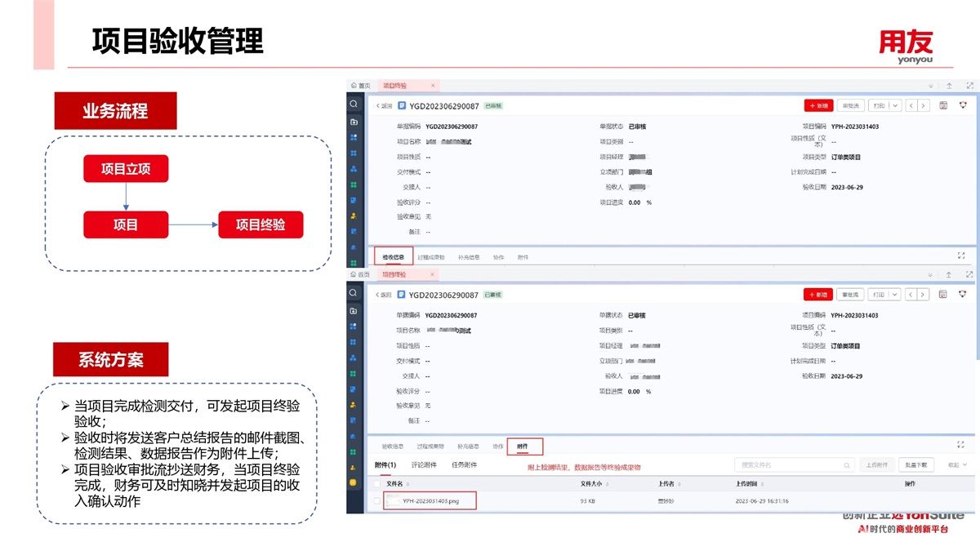Click the magnifier icon in 搜索文件名 box
The width and height of the screenshot is (980, 551).
847,465
